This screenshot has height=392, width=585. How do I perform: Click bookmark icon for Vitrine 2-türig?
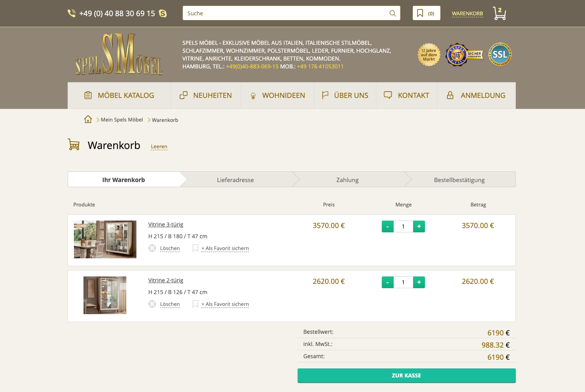point(195,304)
